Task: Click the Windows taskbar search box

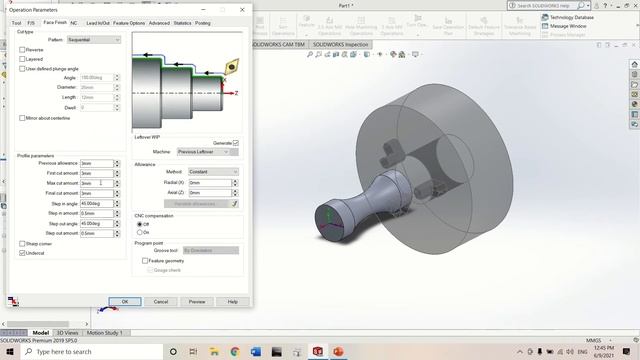Action: pyautogui.click(x=92, y=351)
